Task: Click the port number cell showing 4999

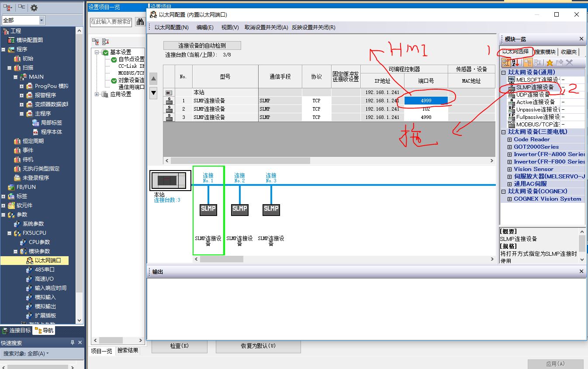Action: [426, 101]
